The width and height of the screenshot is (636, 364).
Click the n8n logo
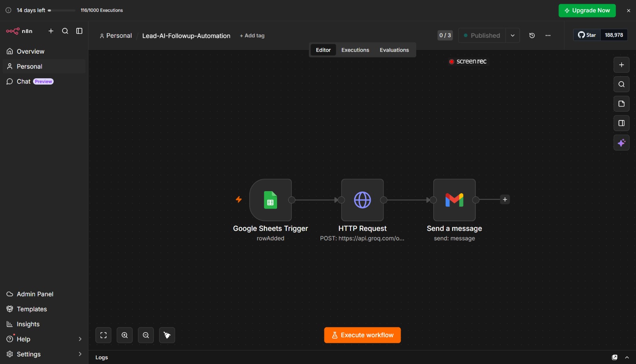19,31
